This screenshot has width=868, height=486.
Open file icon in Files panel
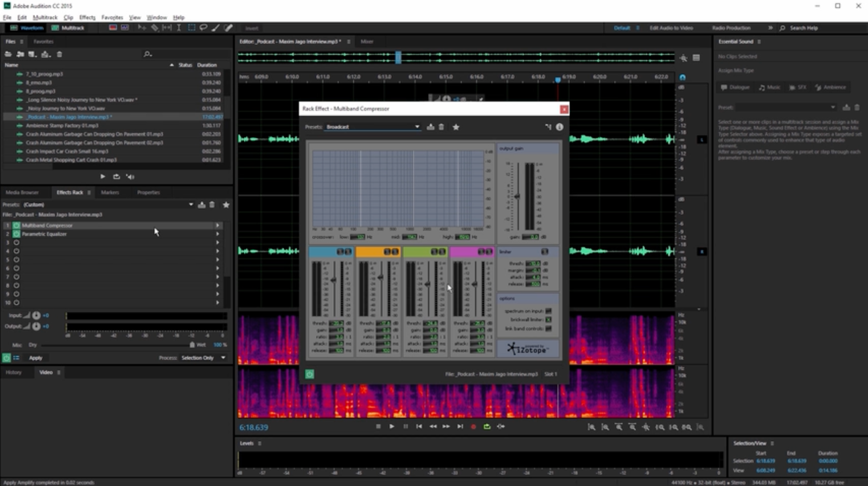[8, 54]
